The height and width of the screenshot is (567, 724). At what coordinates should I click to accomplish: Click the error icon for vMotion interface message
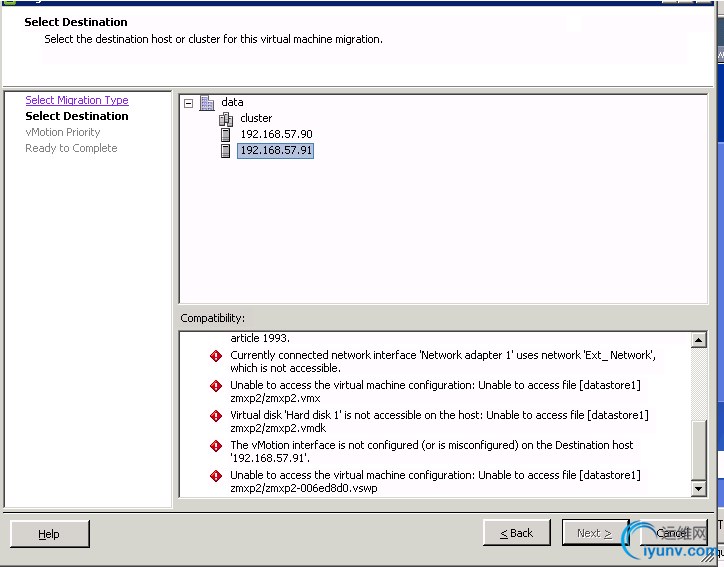pyautogui.click(x=216, y=446)
